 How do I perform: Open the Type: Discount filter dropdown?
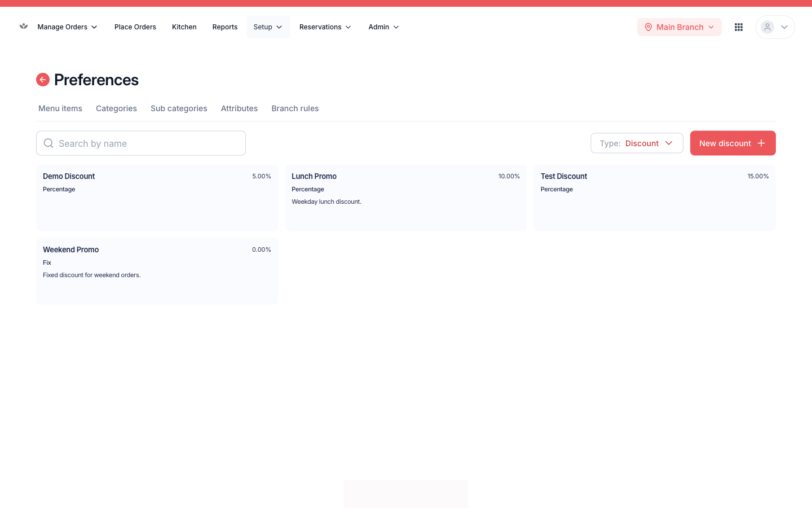pyautogui.click(x=637, y=143)
